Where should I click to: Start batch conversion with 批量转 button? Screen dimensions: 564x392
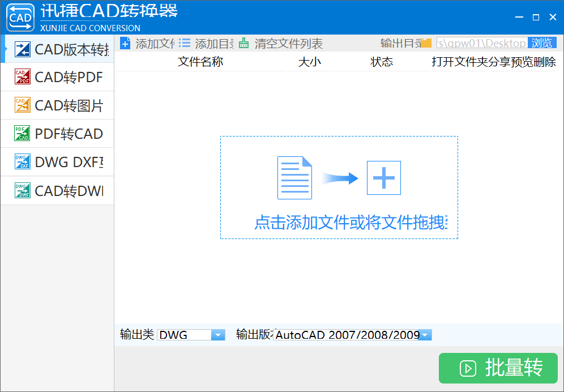498,368
